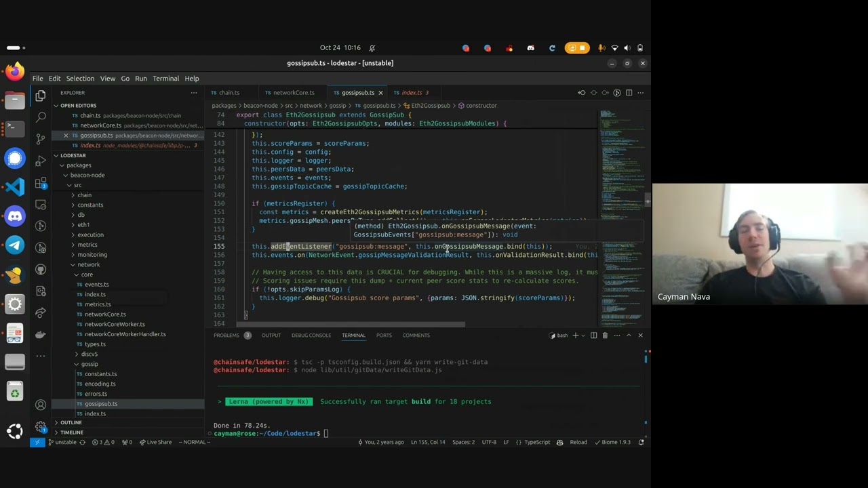Image resolution: width=868 pixels, height=488 pixels.
Task: Open the Selection menu
Action: tap(80, 79)
